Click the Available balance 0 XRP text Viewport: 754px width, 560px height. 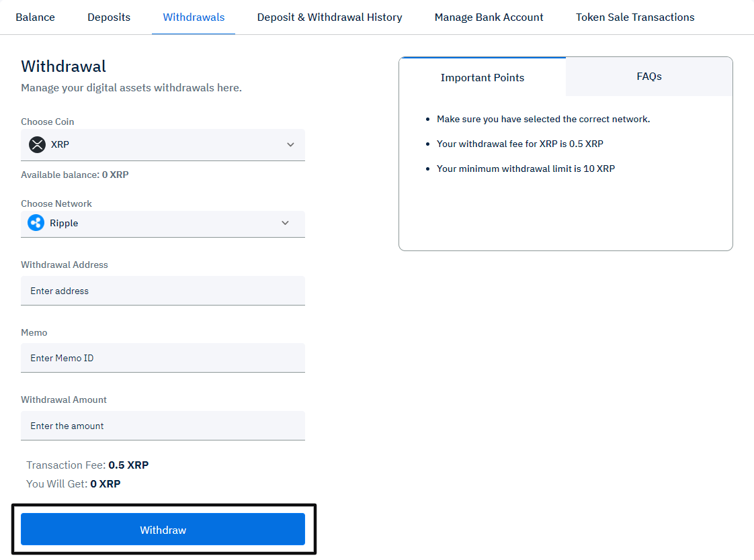tap(75, 175)
